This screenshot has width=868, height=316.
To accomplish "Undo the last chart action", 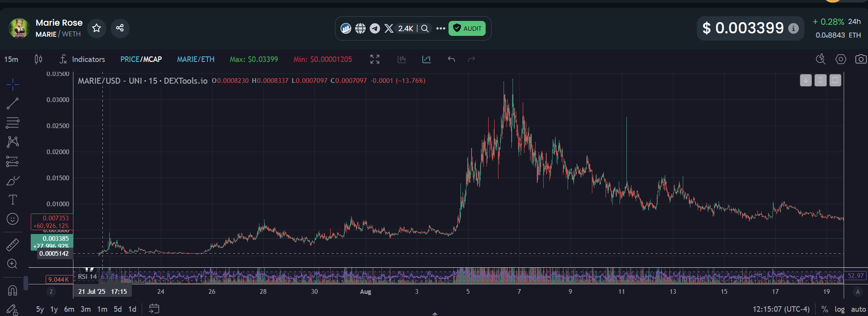I will pyautogui.click(x=451, y=59).
